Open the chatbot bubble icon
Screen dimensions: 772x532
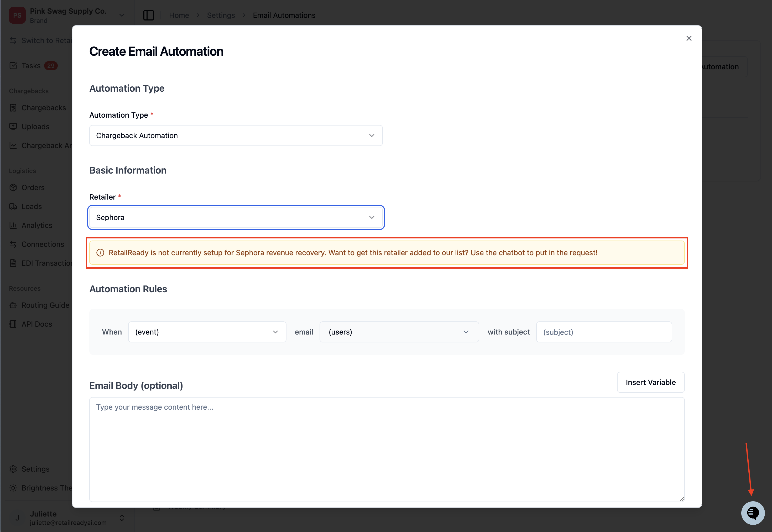tap(753, 513)
